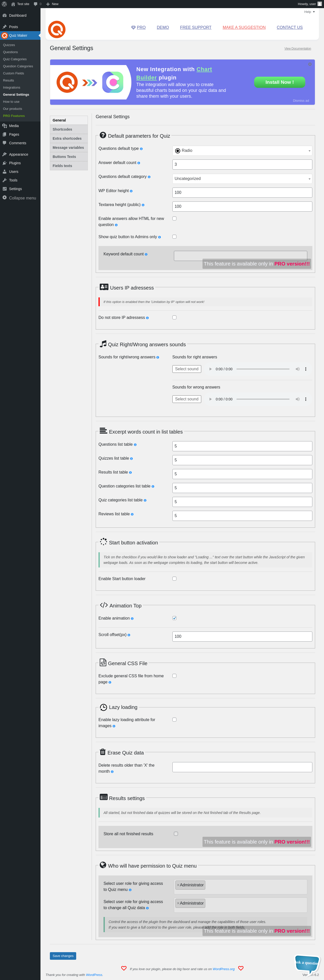Click the Save changes button
The width and height of the screenshot is (324, 980).
[63, 956]
